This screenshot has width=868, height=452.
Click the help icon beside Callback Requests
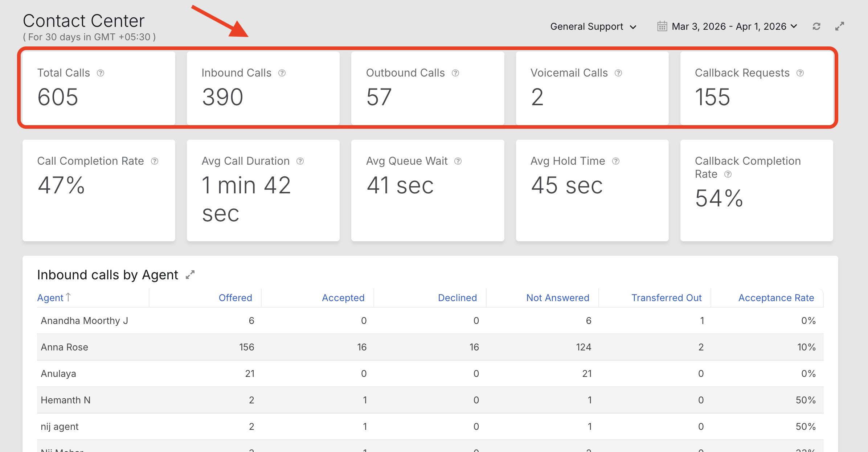coord(800,73)
